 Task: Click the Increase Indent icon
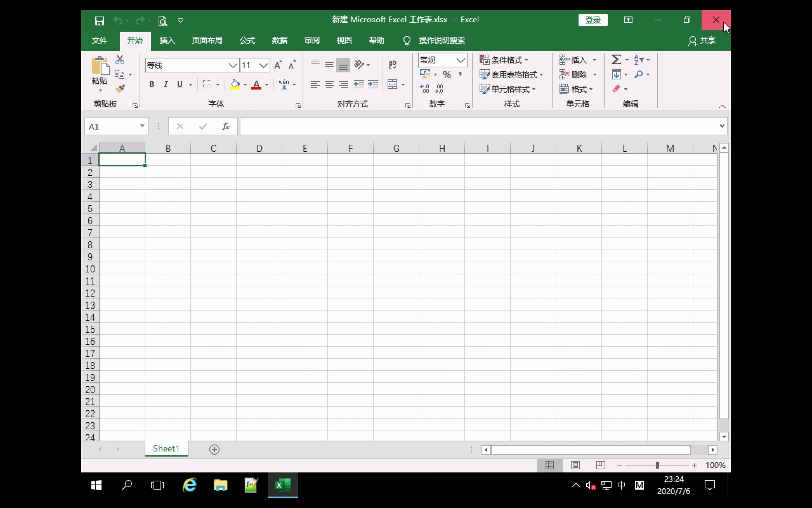(373, 84)
